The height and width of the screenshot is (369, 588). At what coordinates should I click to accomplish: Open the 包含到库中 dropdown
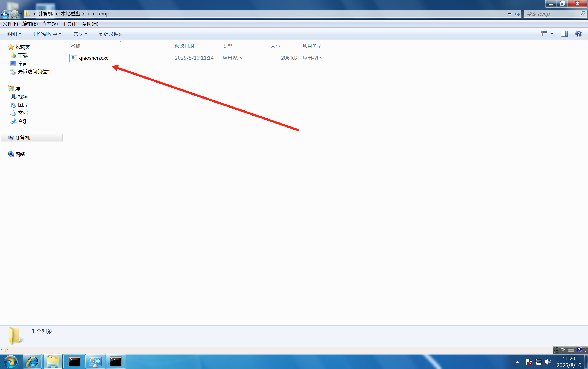coord(47,34)
